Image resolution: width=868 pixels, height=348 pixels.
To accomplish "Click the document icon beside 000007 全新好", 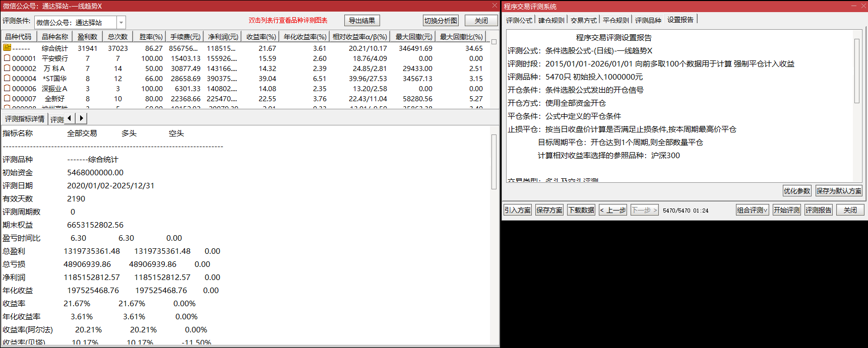I will [7, 98].
